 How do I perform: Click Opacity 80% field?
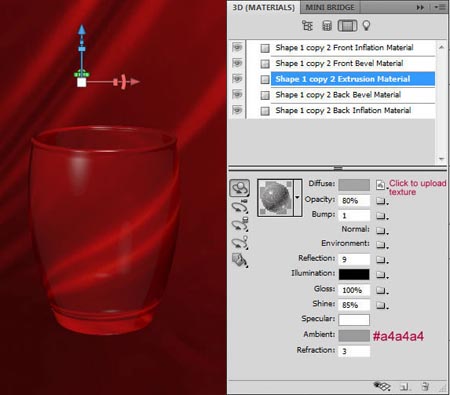(354, 200)
